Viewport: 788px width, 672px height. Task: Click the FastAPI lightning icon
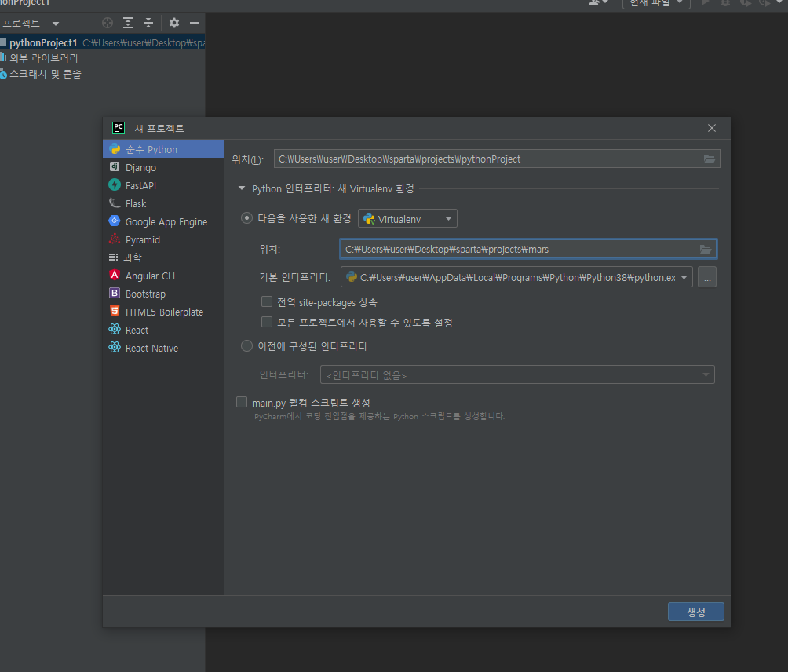[115, 185]
